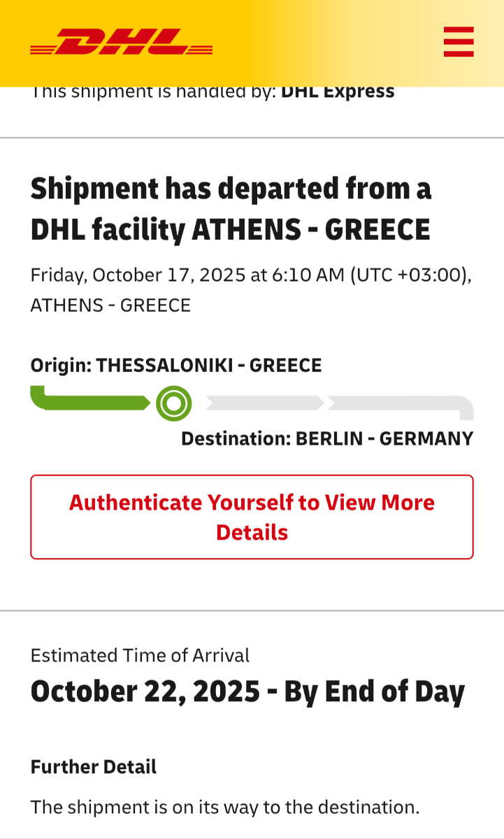Click the Origin: THESSALONIKI - GREECE label
504x839 pixels.
click(176, 365)
